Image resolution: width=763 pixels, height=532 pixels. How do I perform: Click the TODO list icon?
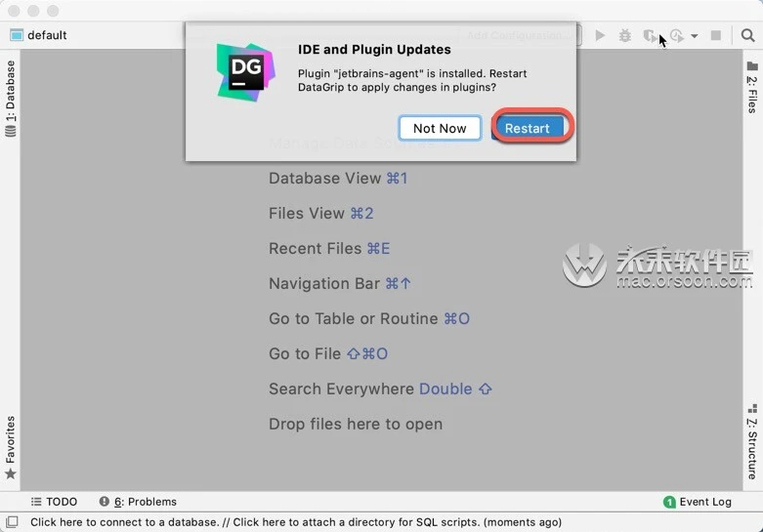tap(36, 502)
